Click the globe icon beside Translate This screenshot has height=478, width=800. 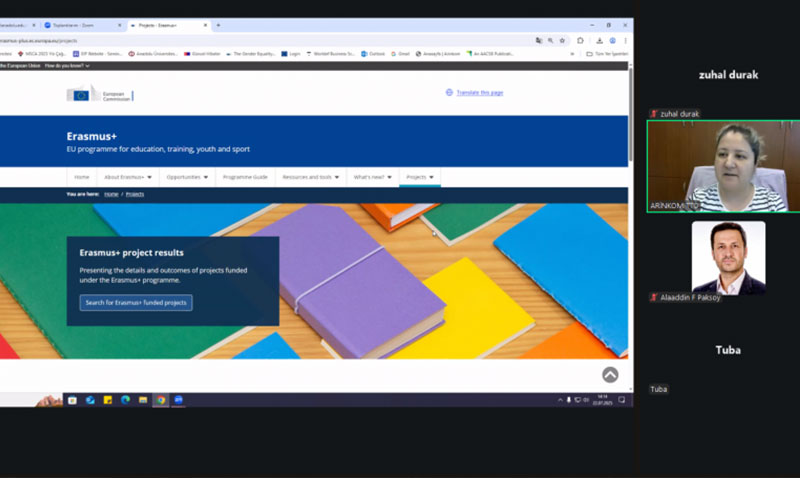click(449, 92)
